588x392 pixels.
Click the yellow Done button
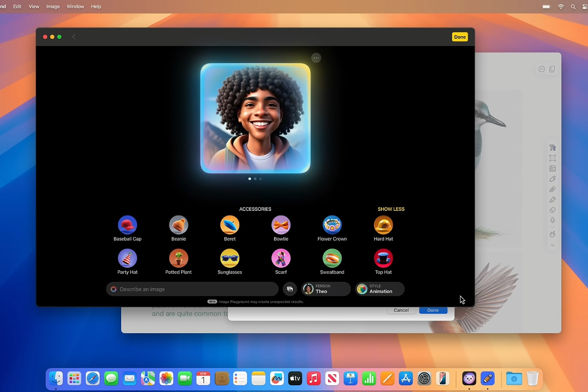pos(459,36)
